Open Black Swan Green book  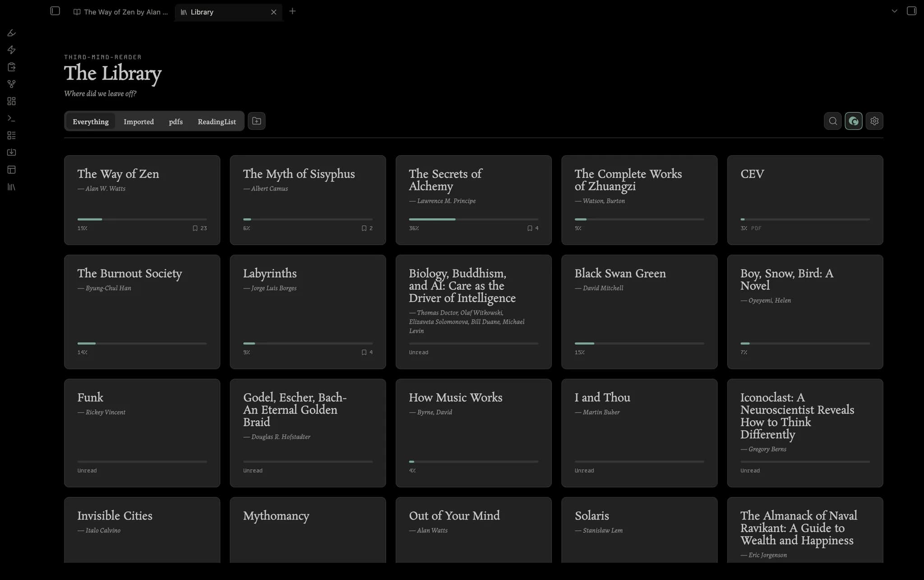coord(639,312)
